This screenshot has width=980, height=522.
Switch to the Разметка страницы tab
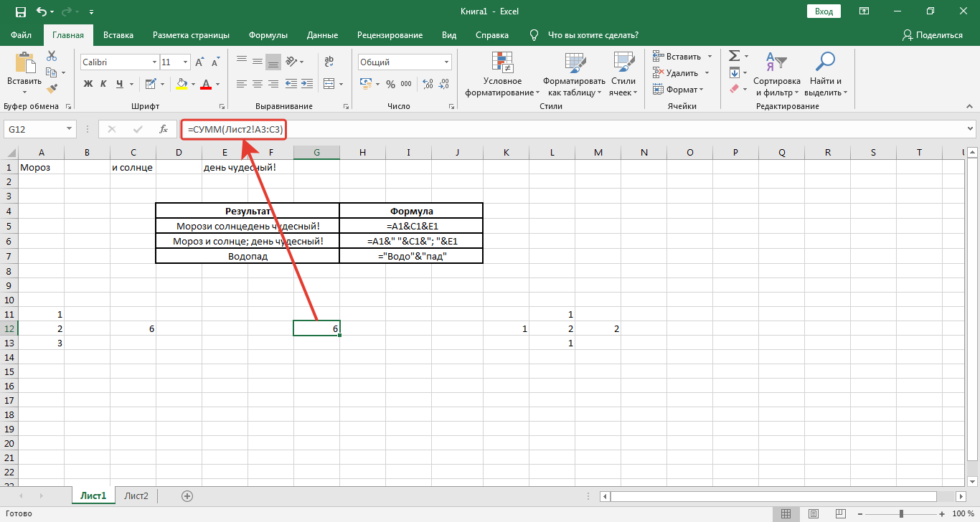[x=191, y=34]
